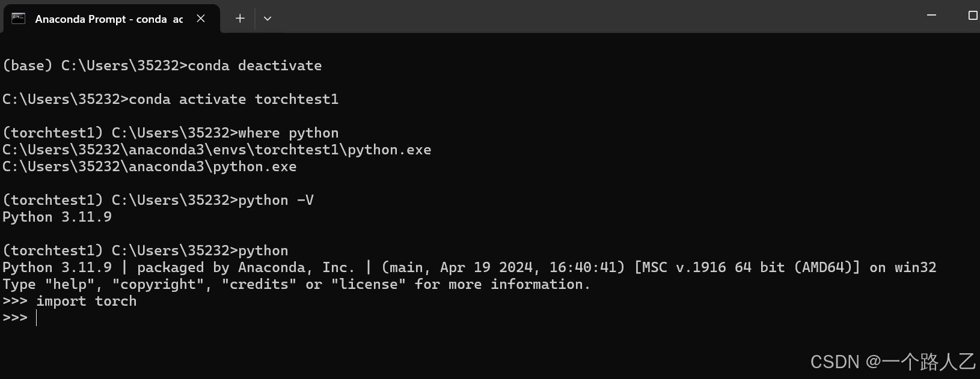Click the '>>>' Python prompt symbol

14,318
